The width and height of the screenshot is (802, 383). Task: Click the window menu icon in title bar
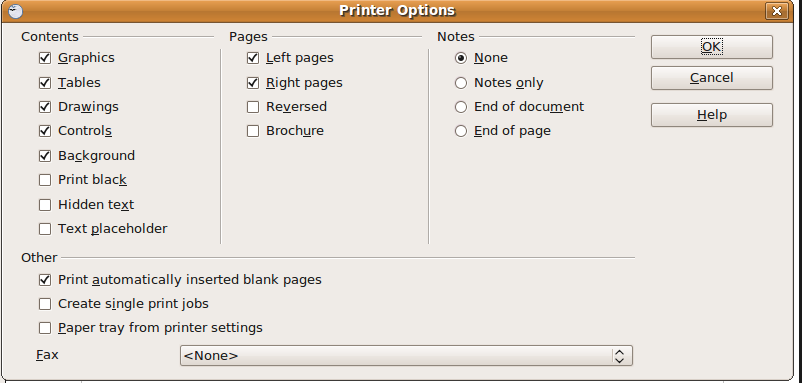point(16,11)
